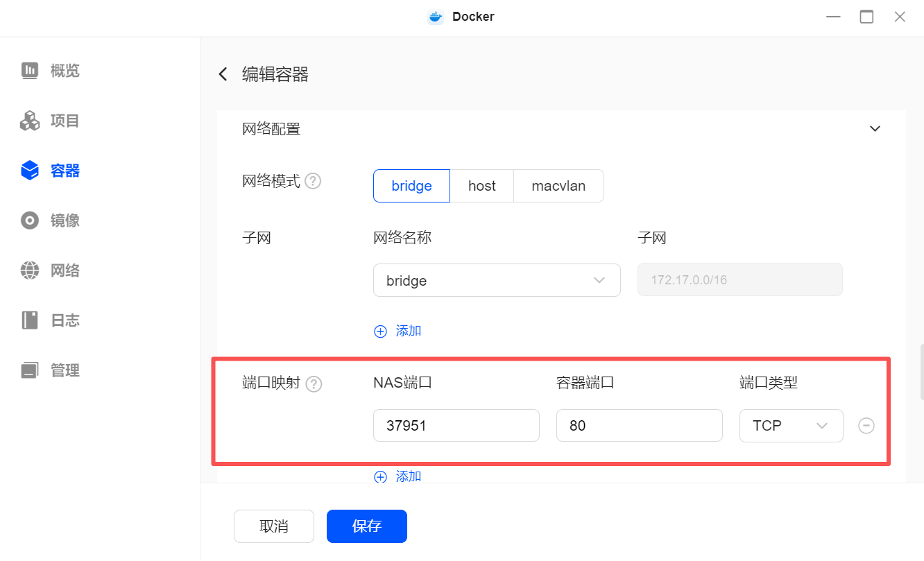
Task: Click the 管理 management icon
Action: pyautogui.click(x=30, y=370)
